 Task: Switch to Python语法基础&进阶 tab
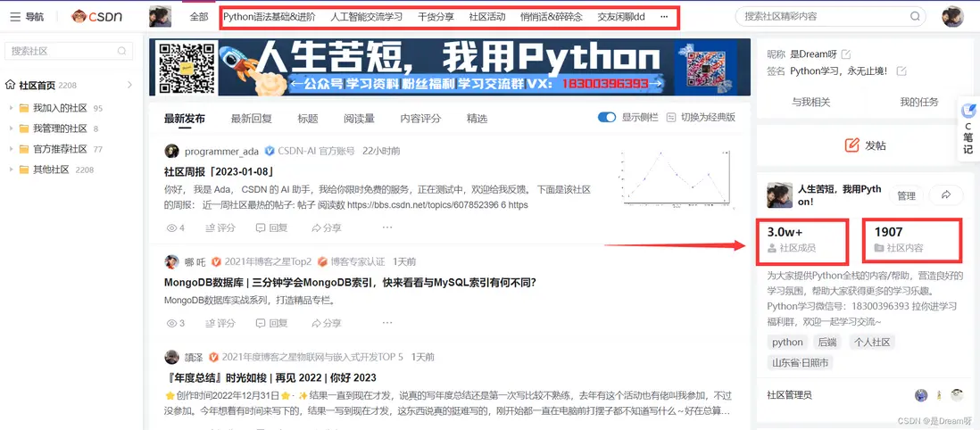coord(270,17)
